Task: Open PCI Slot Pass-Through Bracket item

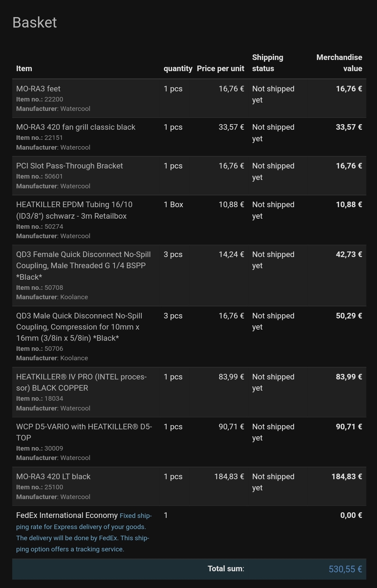Action: pyautogui.click(x=69, y=166)
